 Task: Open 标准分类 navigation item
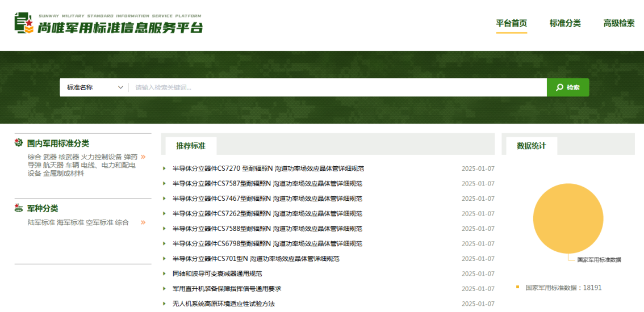tap(565, 23)
